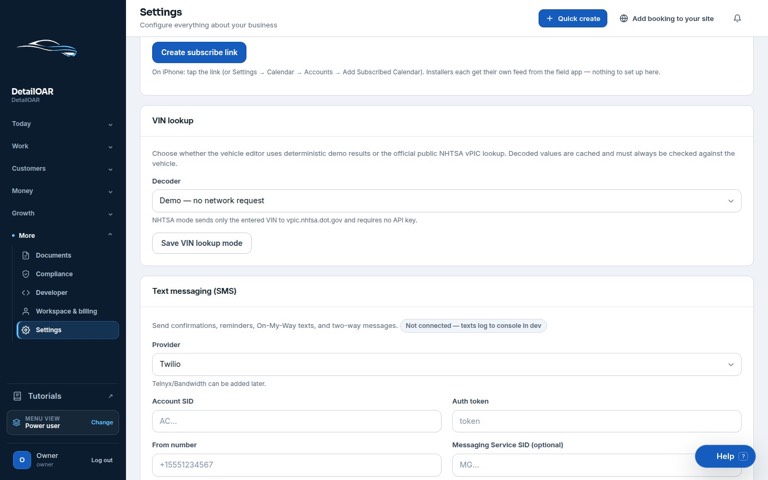Click Change menu view link
The height and width of the screenshot is (480, 768).
click(102, 422)
